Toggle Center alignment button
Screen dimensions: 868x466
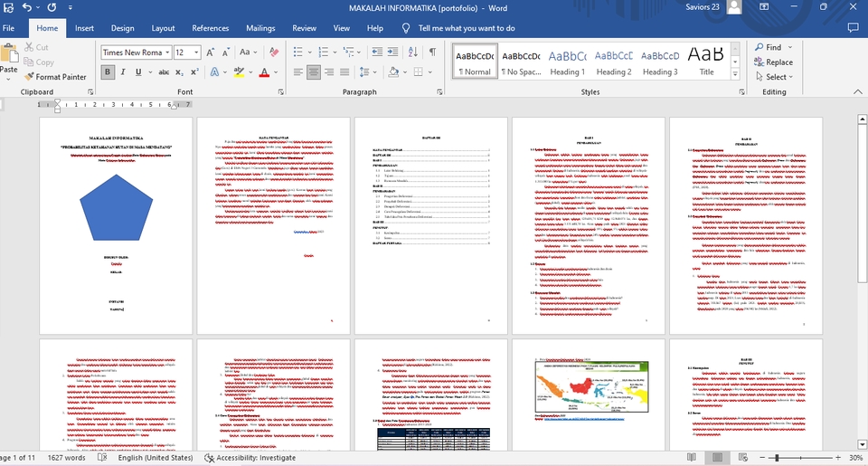click(x=314, y=72)
